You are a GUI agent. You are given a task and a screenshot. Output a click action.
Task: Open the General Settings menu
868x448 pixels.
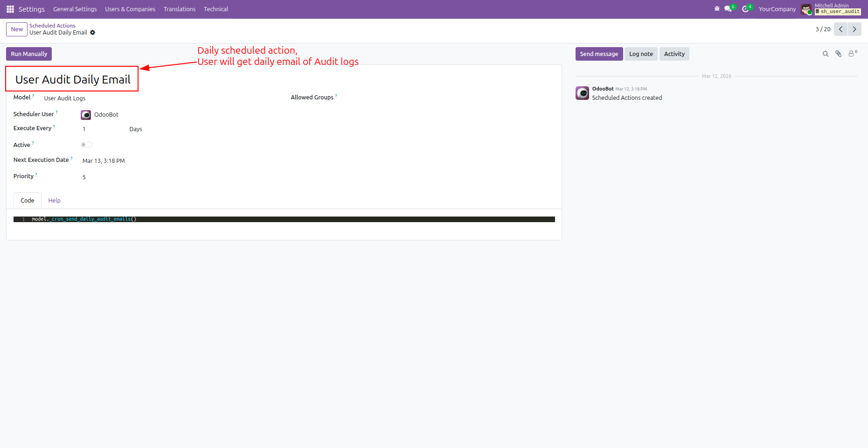click(x=75, y=9)
